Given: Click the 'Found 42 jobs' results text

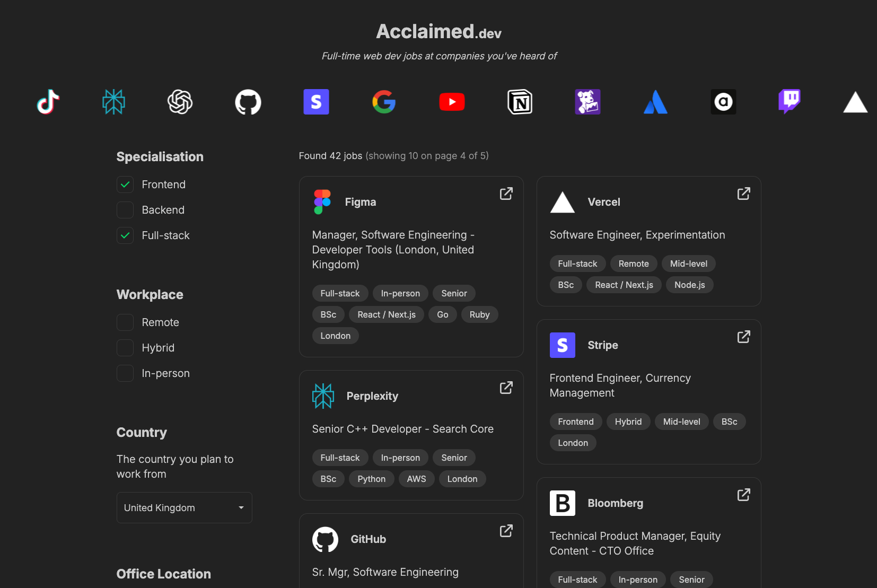Looking at the screenshot, I should [330, 156].
